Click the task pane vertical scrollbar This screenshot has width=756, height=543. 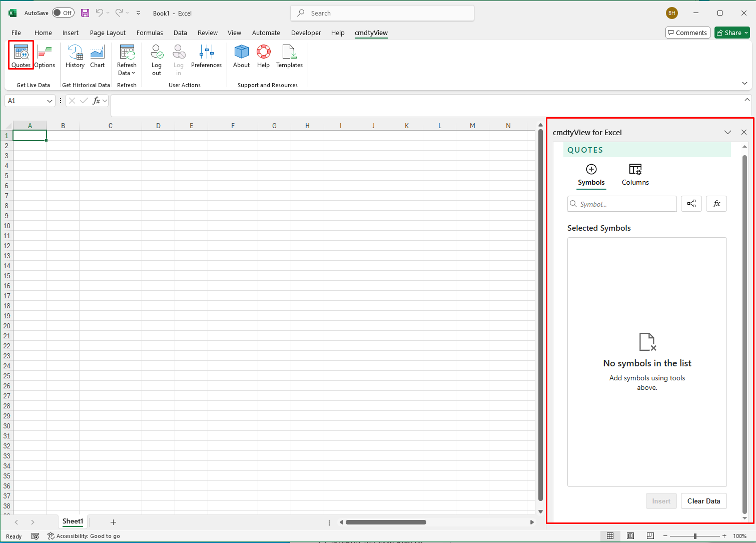[744, 334]
